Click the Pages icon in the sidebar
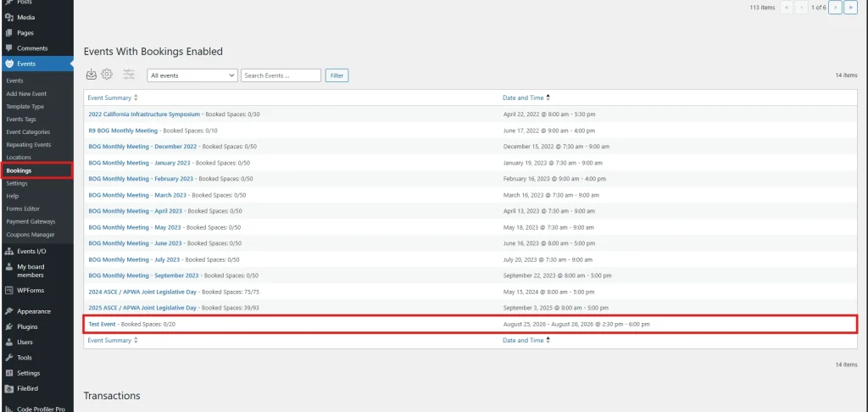868x412 pixels. (8, 33)
